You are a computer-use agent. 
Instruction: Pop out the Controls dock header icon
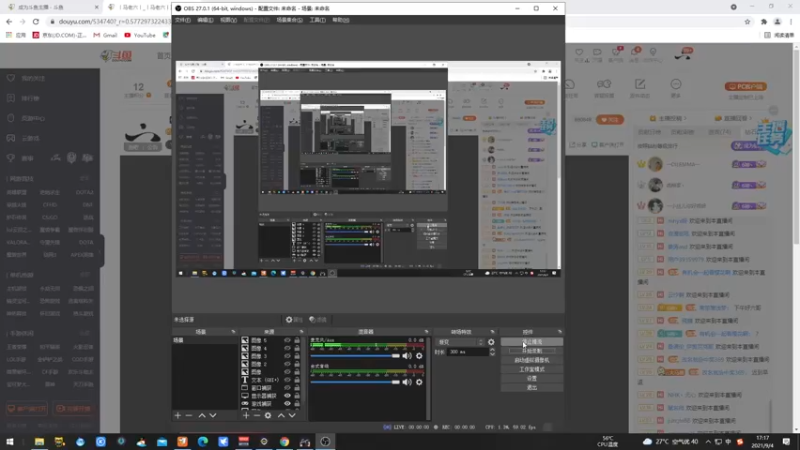pos(560,332)
